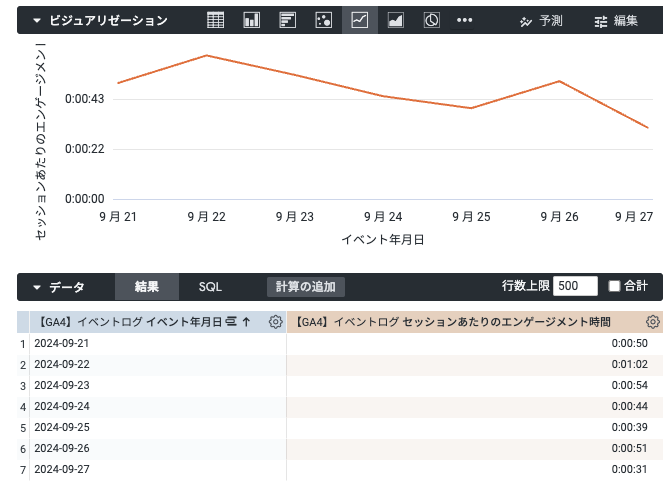This screenshot has width=672, height=488.
Task: Click the 計算の追加 button
Action: pos(306,287)
